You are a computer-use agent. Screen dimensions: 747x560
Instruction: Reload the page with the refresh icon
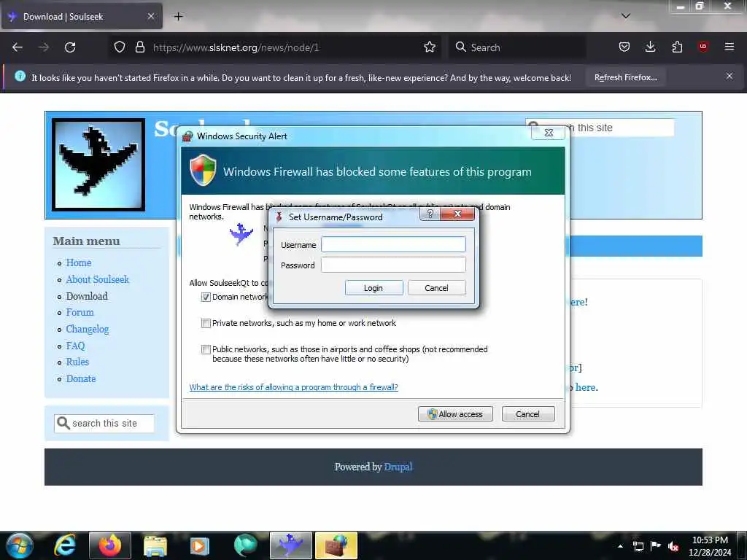pyautogui.click(x=70, y=47)
